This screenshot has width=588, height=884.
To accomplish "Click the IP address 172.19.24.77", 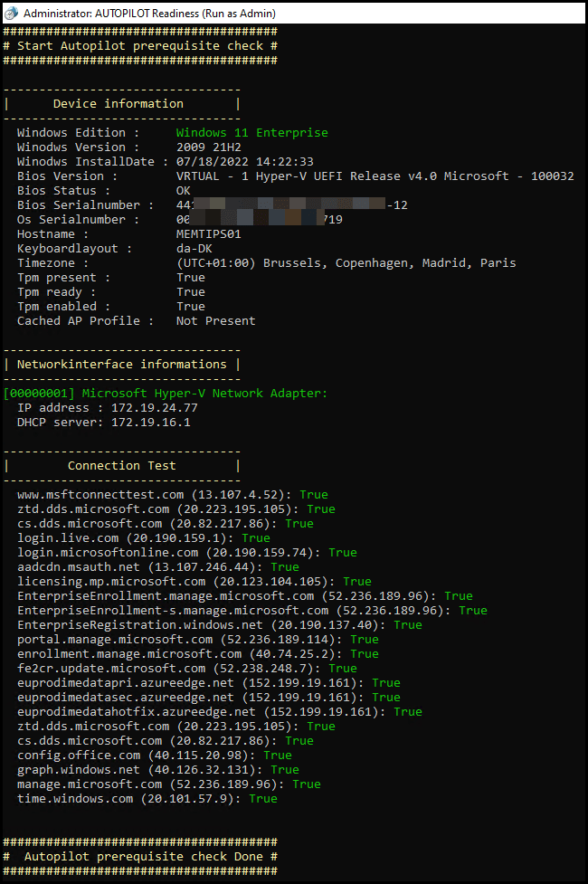I will click(154, 407).
